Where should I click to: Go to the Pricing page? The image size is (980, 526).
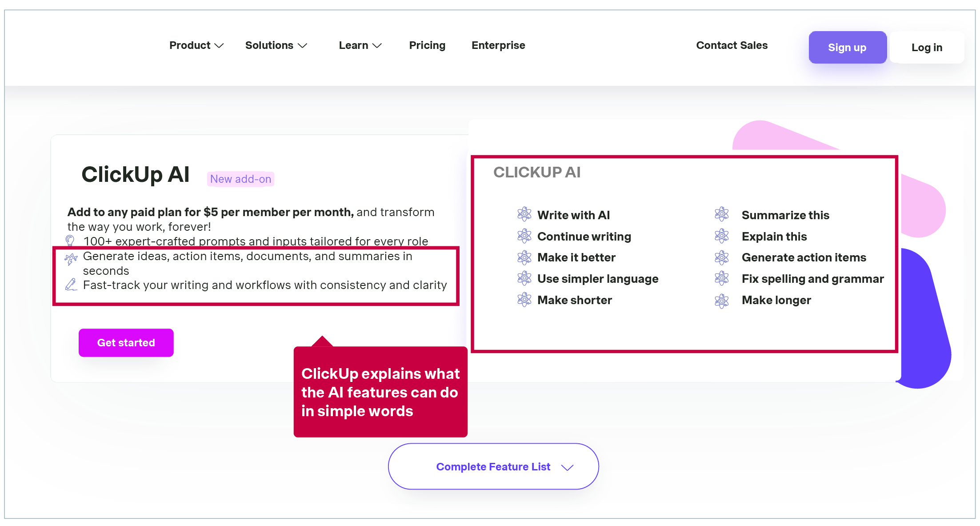[x=427, y=45]
